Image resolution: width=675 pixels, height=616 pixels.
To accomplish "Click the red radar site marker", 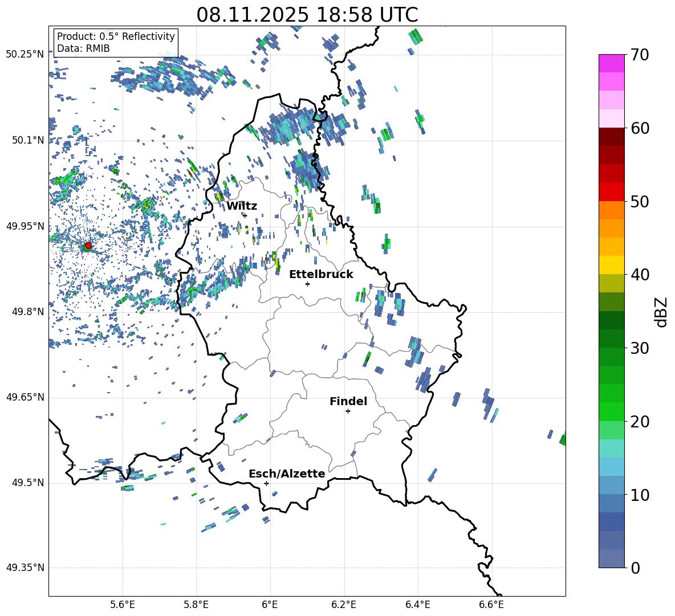I will (x=88, y=246).
